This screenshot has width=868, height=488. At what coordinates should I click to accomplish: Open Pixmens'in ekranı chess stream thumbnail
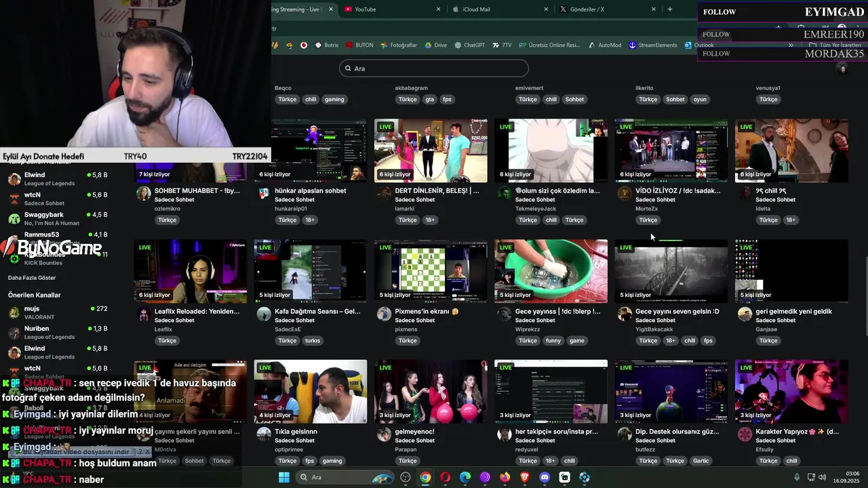tap(431, 270)
